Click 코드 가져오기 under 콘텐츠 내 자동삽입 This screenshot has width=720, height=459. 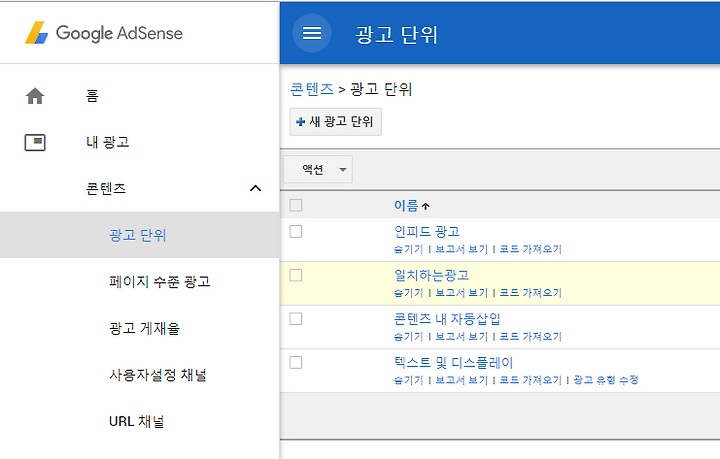click(530, 336)
